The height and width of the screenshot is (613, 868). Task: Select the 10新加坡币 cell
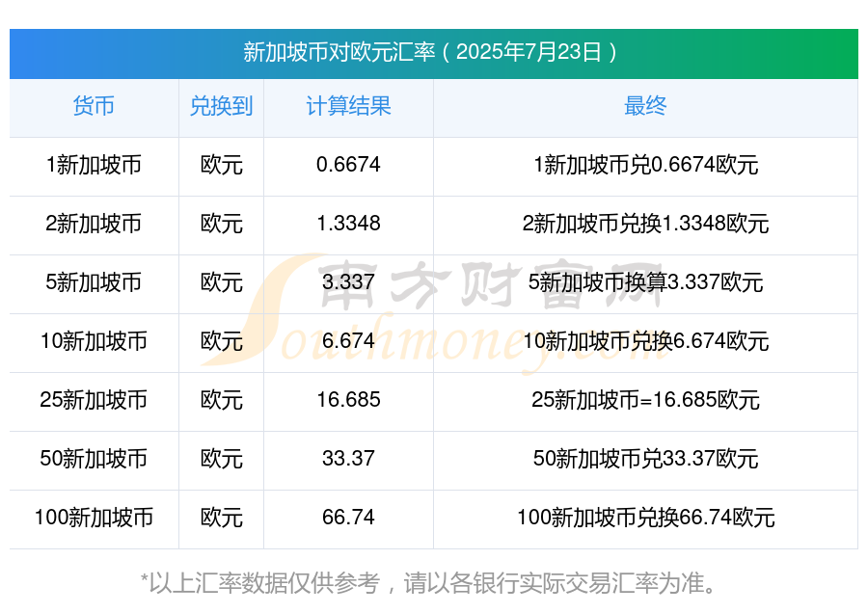click(94, 341)
